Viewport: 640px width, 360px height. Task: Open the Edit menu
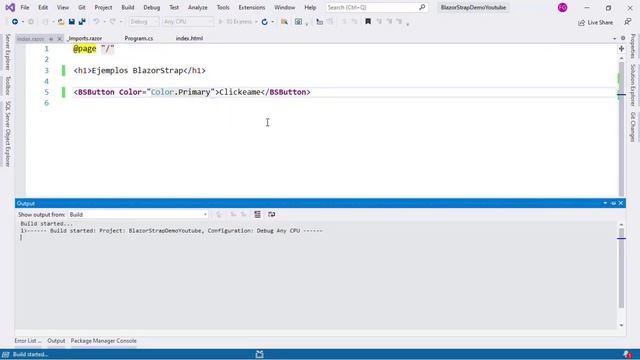(x=43, y=7)
